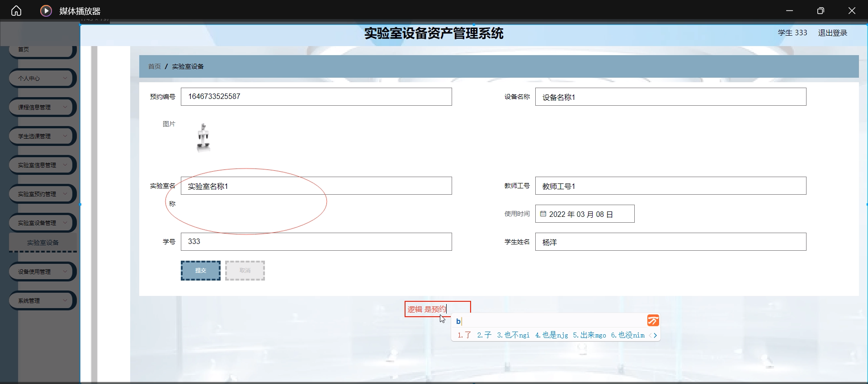
Task: Choose IME candidate 5 出来
Action: pyautogui.click(x=590, y=335)
